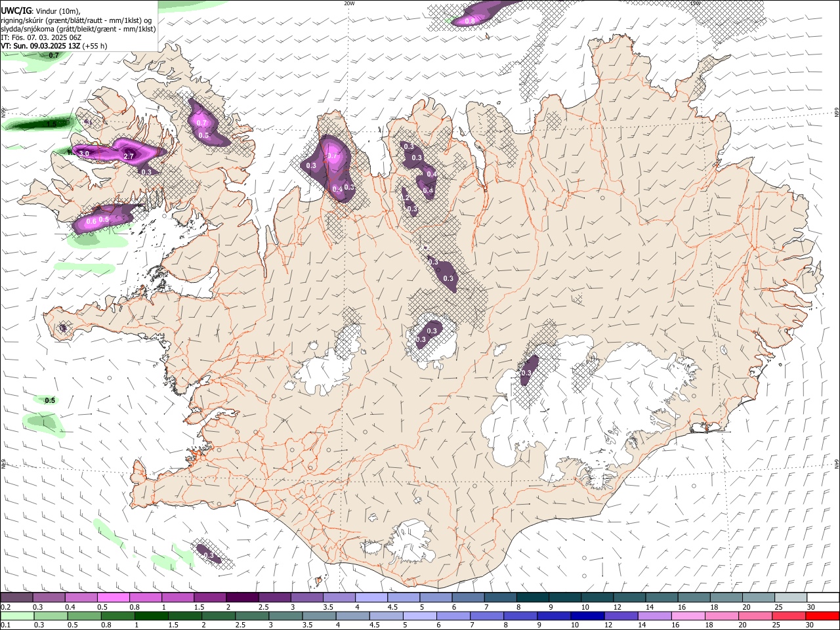Select the darkest purple swatch at 2 in top legend row
Screen dimensions: 840x630
click(241, 598)
